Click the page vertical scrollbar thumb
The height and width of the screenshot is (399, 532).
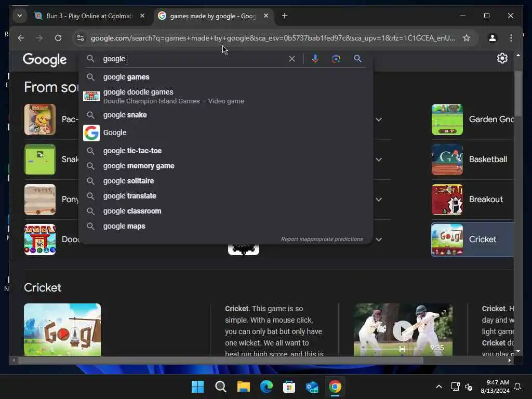point(518,94)
